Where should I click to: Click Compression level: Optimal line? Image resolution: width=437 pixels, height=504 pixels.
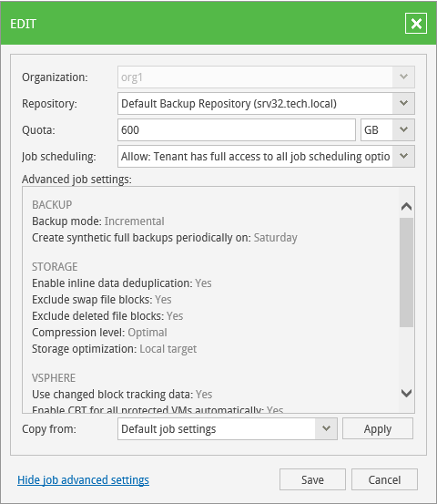coord(99,333)
